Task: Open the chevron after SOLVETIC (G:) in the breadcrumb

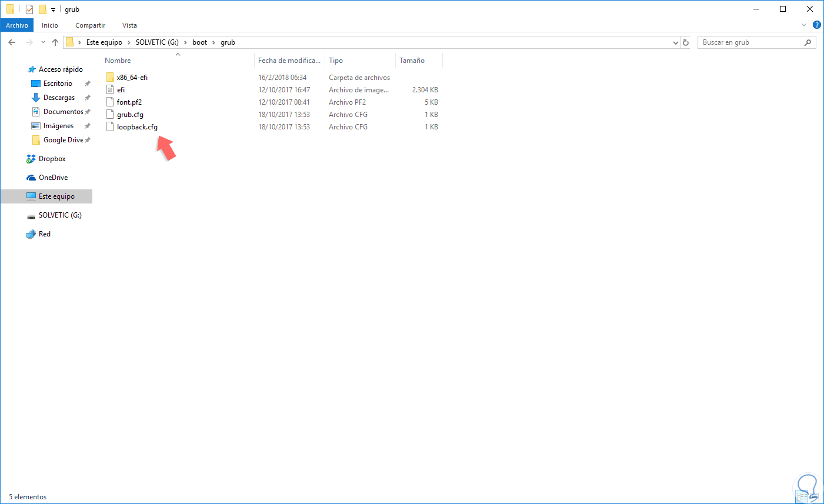Action: [185, 42]
